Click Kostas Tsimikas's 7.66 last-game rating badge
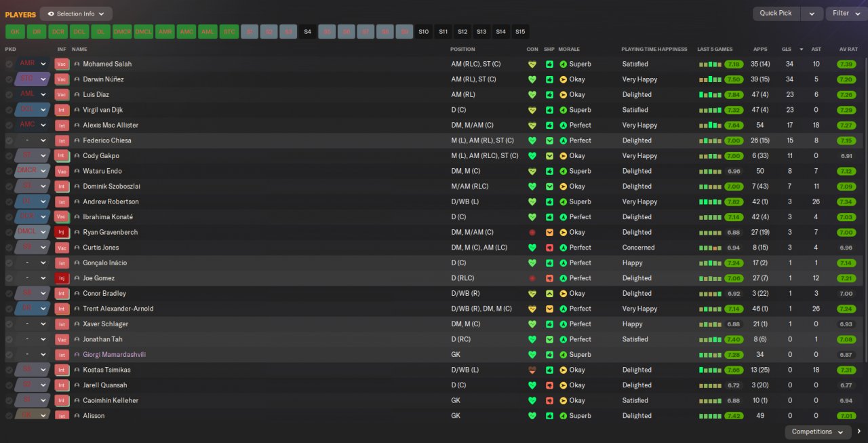The image size is (868, 443). pyautogui.click(x=734, y=370)
